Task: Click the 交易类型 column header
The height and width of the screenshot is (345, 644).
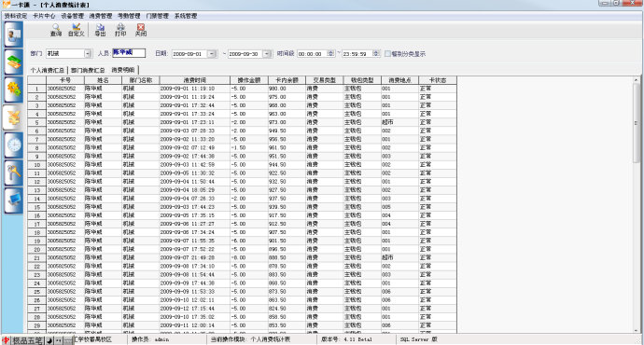Action: pos(325,80)
